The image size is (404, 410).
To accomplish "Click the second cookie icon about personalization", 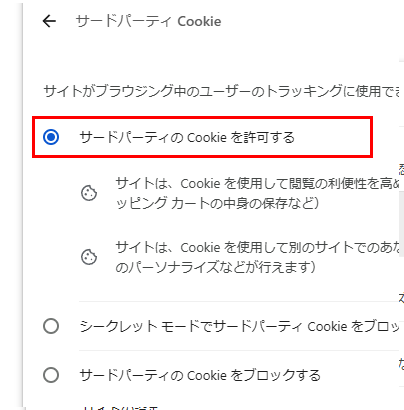I will pos(89,257).
